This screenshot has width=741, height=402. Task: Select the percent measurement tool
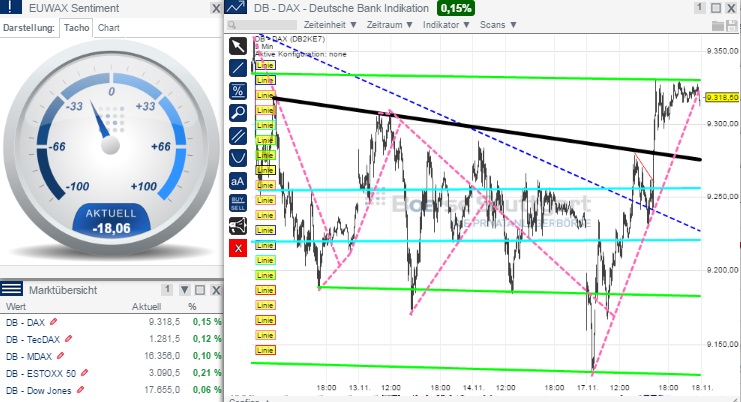click(x=238, y=91)
